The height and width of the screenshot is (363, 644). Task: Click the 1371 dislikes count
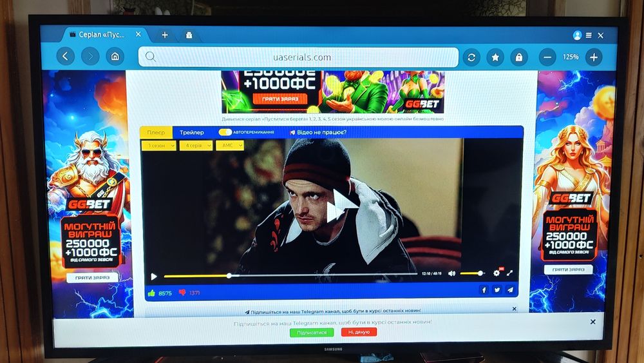click(194, 293)
